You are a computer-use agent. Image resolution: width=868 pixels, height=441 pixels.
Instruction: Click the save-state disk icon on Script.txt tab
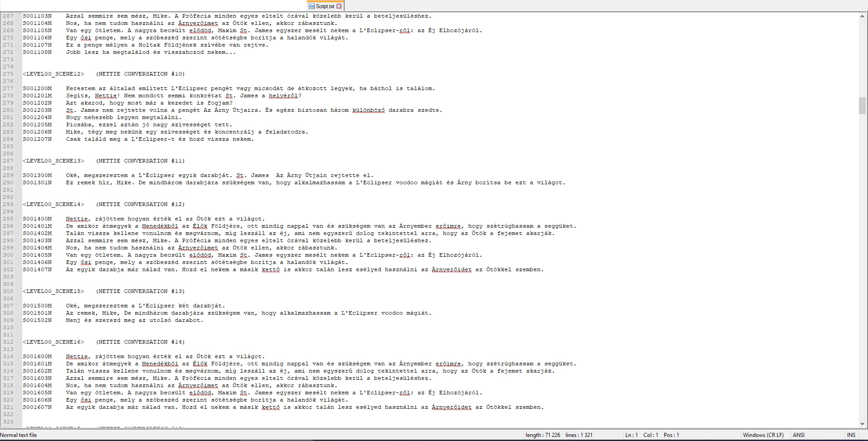(x=312, y=6)
